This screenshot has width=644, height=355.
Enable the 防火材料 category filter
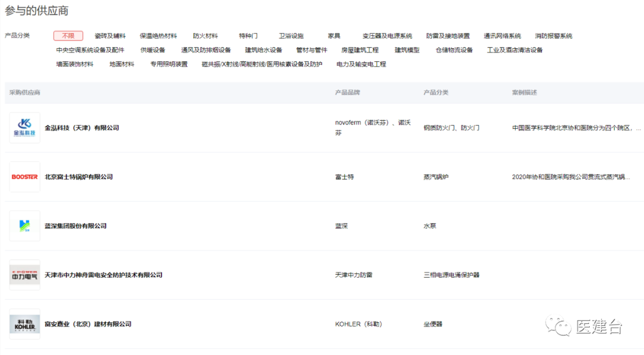pos(206,35)
